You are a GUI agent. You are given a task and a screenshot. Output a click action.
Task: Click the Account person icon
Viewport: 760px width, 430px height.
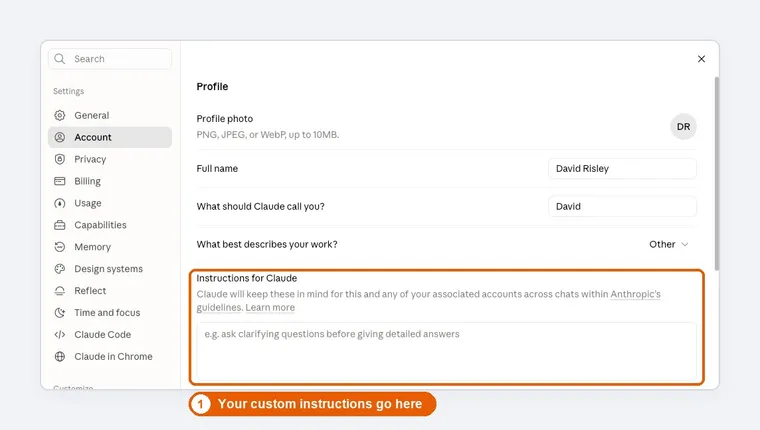click(x=60, y=137)
